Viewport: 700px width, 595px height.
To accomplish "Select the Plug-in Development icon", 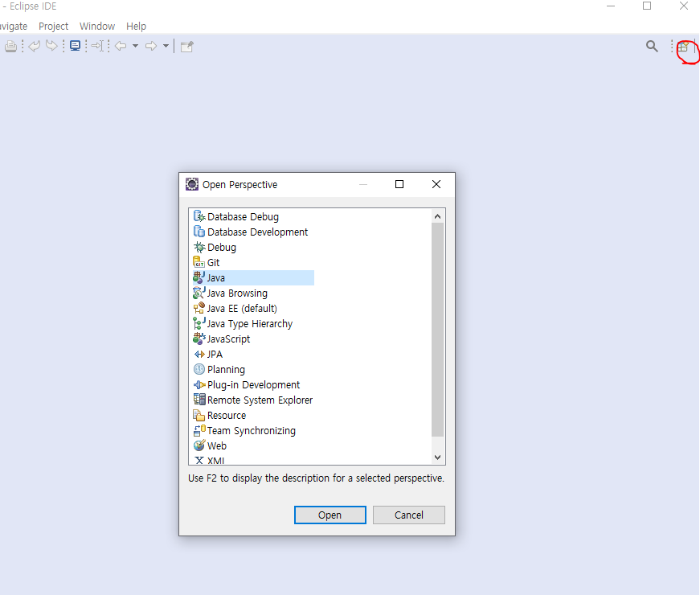I will [199, 384].
